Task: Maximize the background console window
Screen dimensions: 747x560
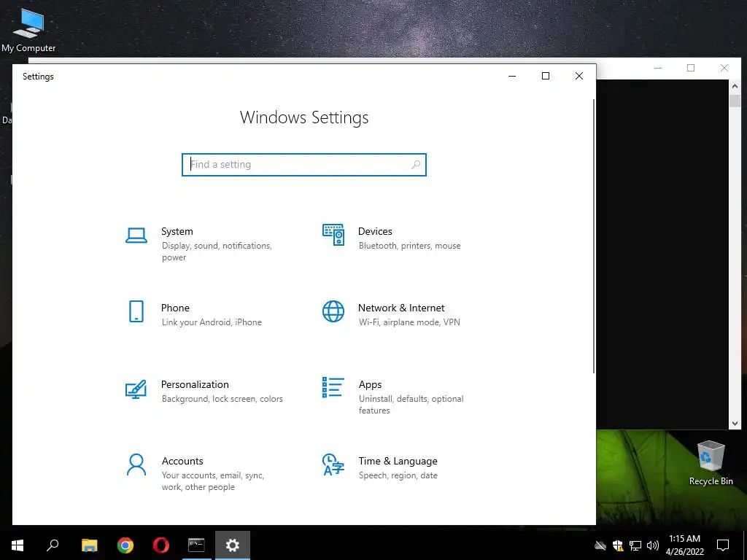Action: [691, 68]
